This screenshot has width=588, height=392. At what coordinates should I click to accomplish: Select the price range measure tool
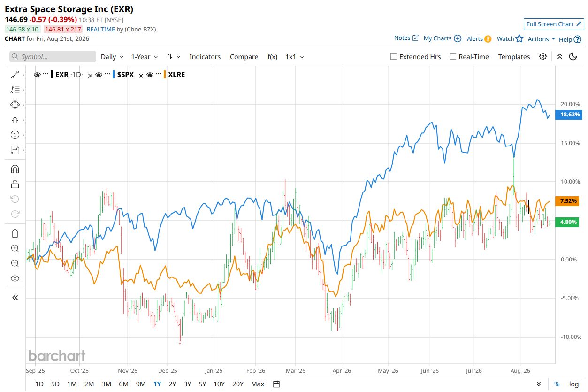(x=15, y=150)
